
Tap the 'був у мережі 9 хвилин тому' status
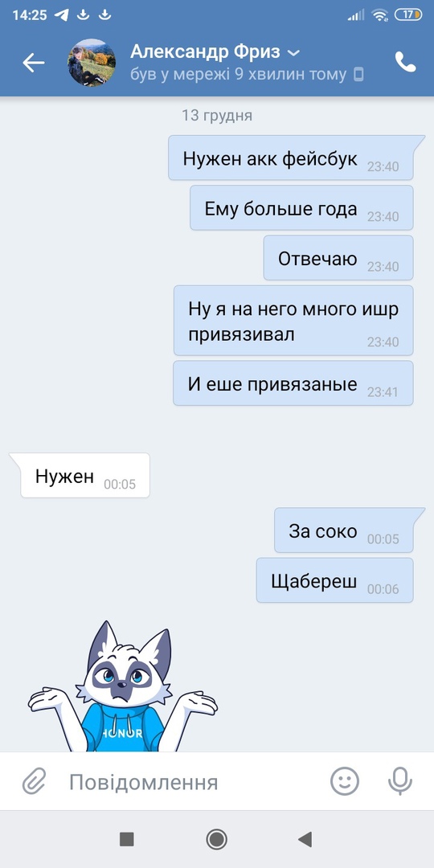click(x=239, y=74)
